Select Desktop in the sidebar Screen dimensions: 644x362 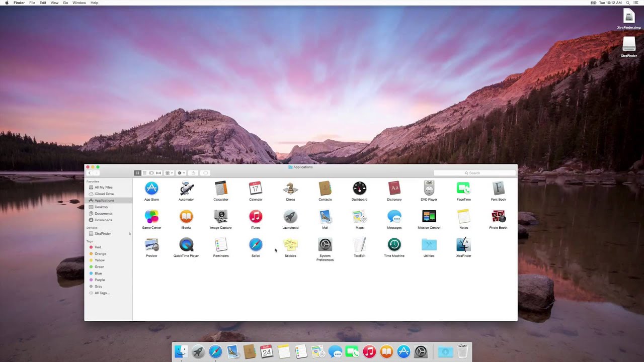(x=108, y=207)
